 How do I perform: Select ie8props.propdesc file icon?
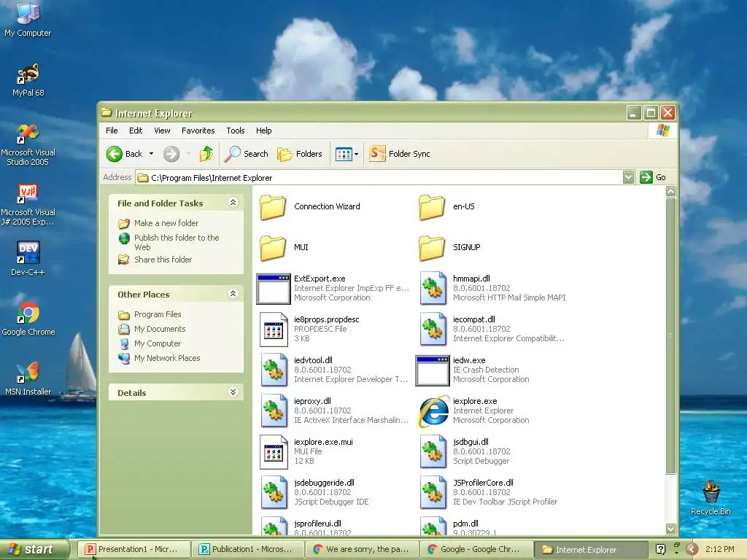tap(274, 329)
